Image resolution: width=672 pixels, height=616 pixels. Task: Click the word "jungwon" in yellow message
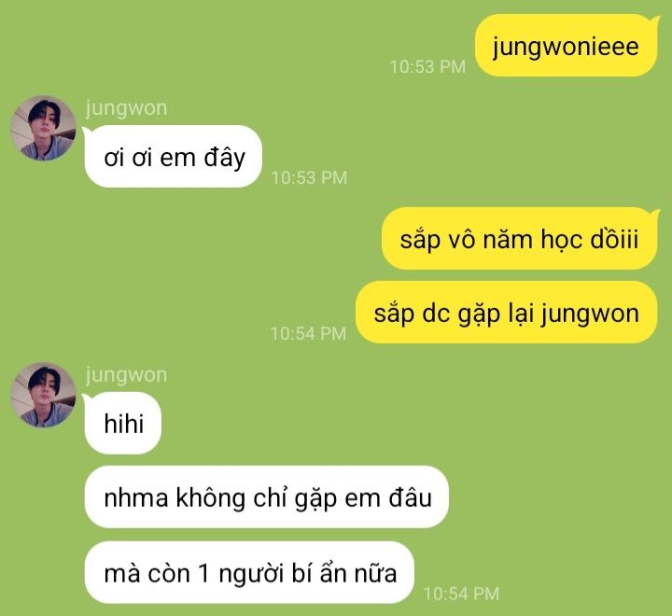590,315
